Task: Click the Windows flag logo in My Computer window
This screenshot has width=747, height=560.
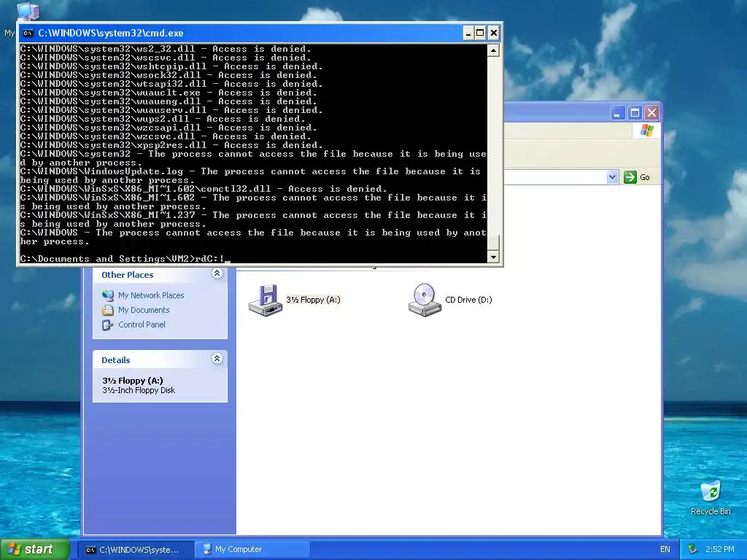Action: coord(647,130)
